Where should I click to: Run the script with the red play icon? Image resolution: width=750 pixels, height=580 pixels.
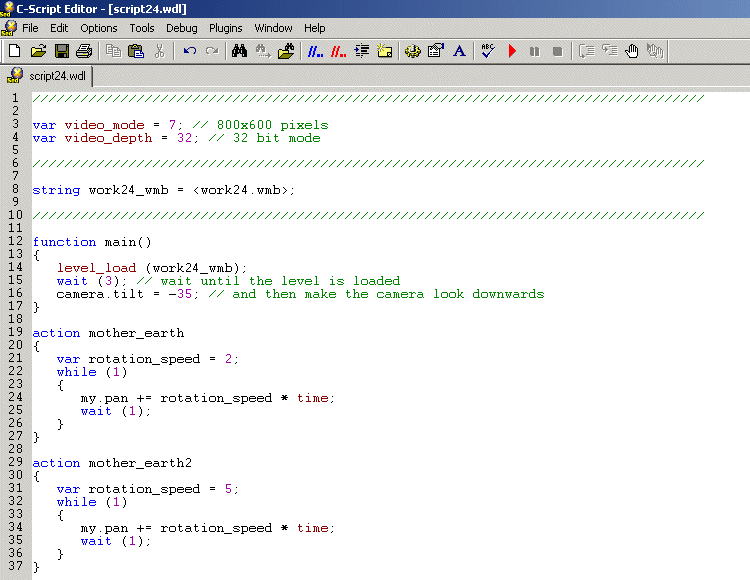click(x=512, y=51)
